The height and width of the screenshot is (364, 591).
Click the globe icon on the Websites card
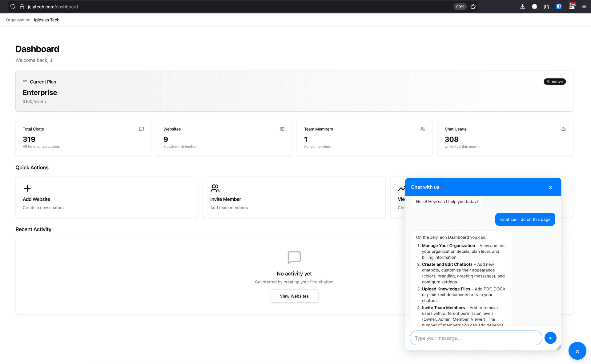(282, 129)
